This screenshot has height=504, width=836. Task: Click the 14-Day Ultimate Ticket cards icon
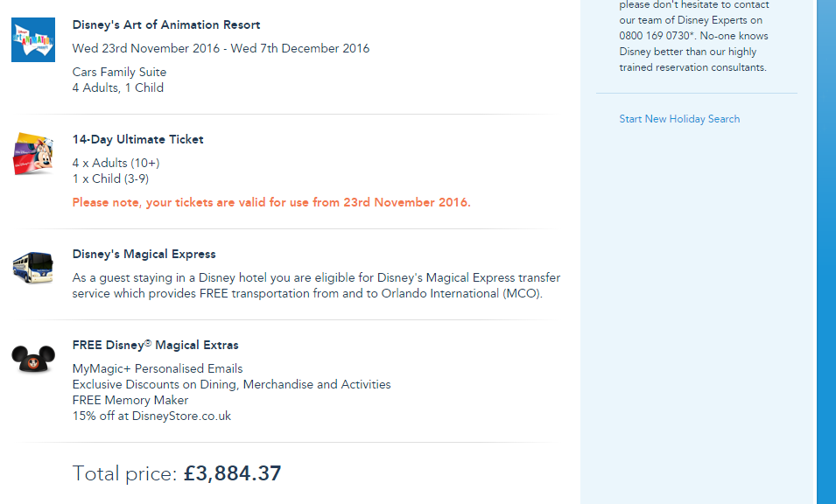pos(33,154)
